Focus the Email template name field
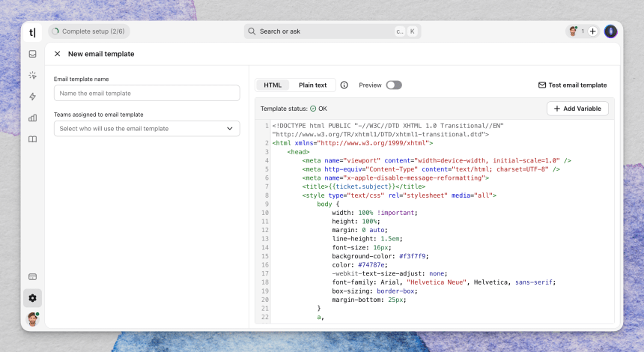644x352 pixels. point(147,93)
